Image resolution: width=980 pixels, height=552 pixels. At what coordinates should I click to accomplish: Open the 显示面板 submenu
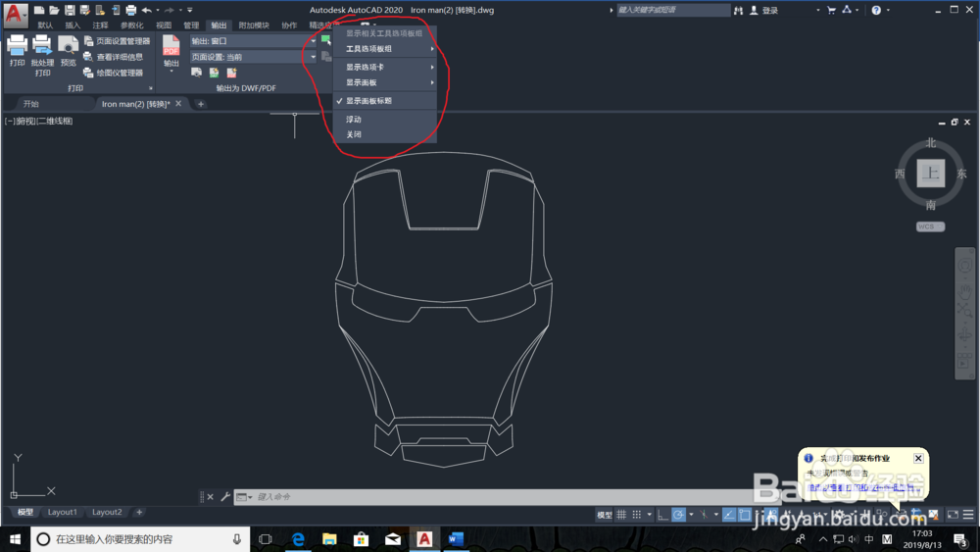385,82
